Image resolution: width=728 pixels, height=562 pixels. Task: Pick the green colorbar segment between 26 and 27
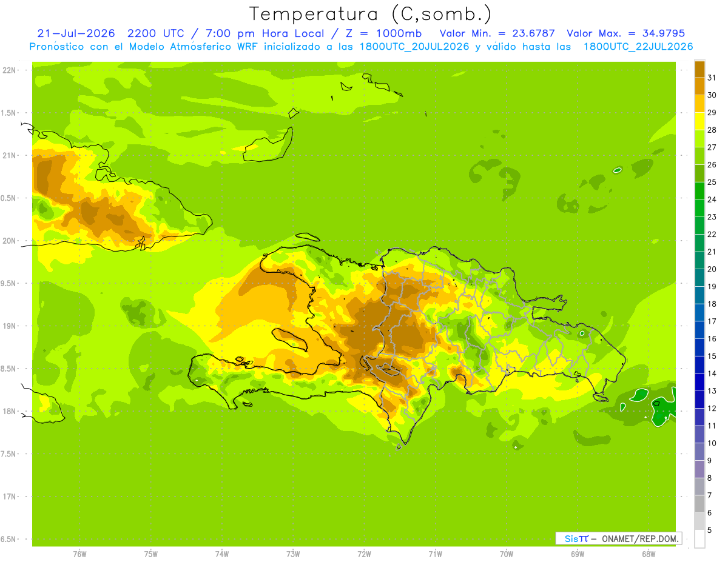click(699, 156)
